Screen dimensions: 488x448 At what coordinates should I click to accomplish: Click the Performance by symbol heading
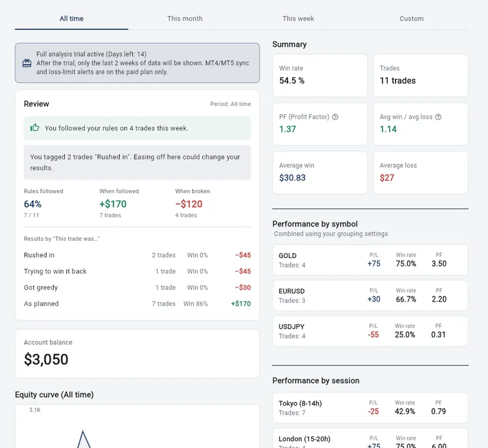click(315, 224)
